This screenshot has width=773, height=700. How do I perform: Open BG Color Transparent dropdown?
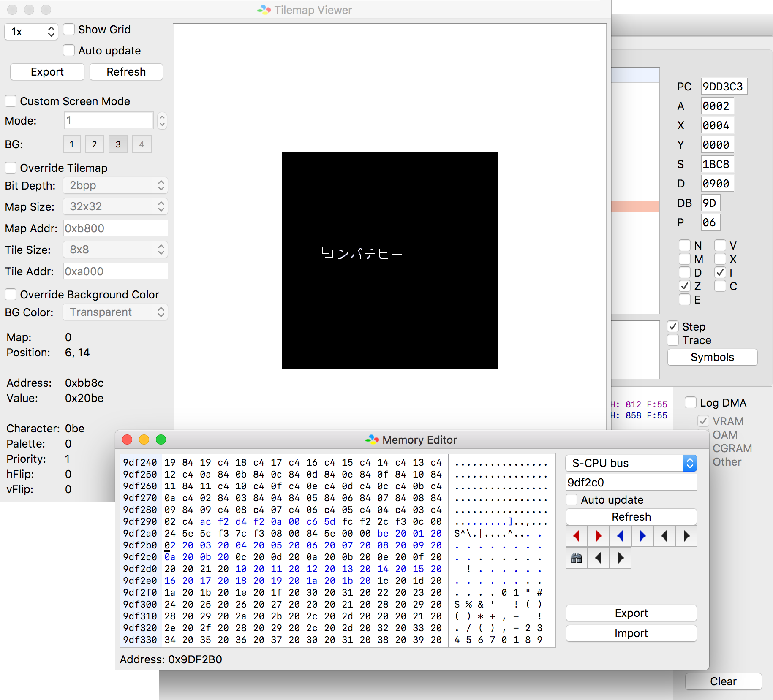click(115, 312)
